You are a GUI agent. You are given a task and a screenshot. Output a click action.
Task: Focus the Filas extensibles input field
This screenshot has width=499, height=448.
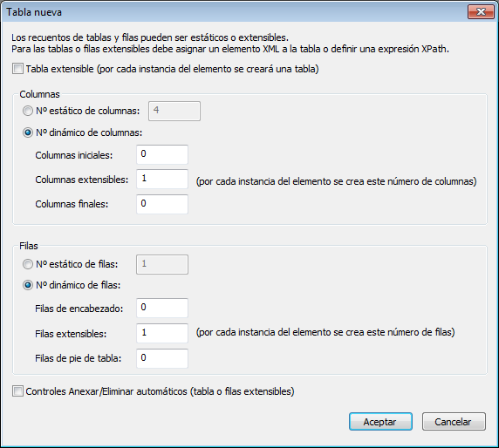[x=162, y=333]
